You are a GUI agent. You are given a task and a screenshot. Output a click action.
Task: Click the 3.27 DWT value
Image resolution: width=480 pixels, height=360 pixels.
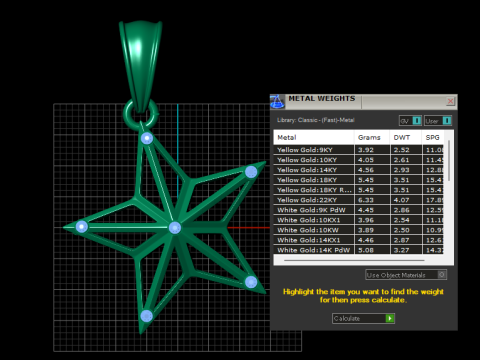[x=401, y=250]
